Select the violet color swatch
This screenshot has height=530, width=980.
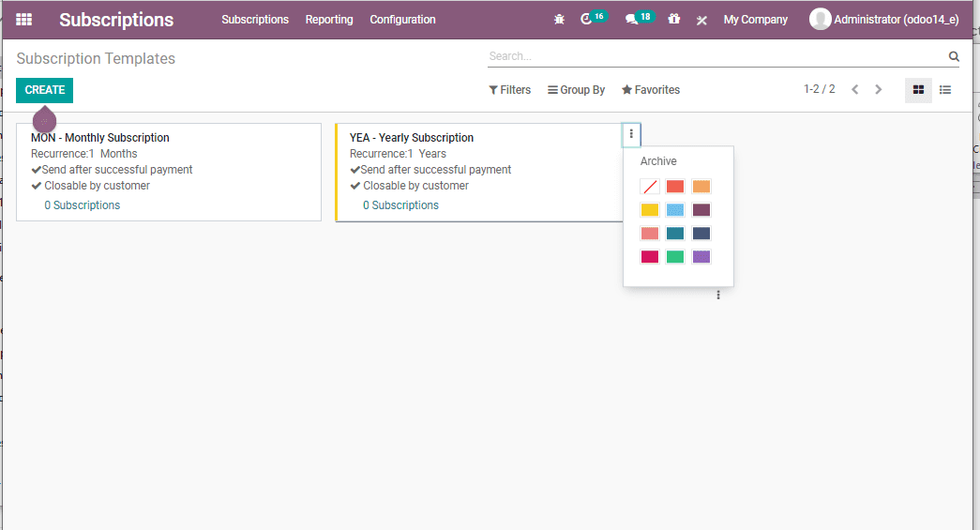tap(701, 257)
